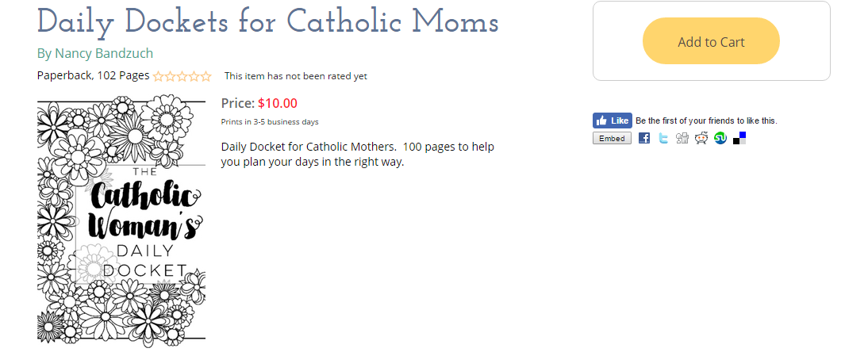Click the $10.00 price text
This screenshot has width=868, height=356.
278,103
